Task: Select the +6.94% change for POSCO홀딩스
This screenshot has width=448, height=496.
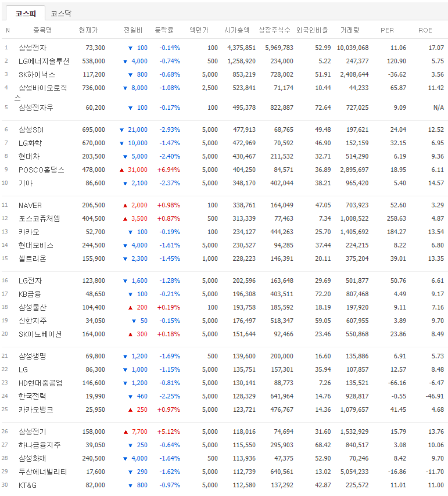Action: [x=169, y=170]
